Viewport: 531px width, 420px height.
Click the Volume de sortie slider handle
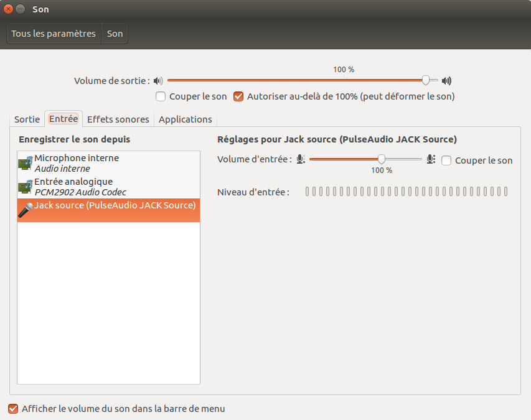point(426,80)
